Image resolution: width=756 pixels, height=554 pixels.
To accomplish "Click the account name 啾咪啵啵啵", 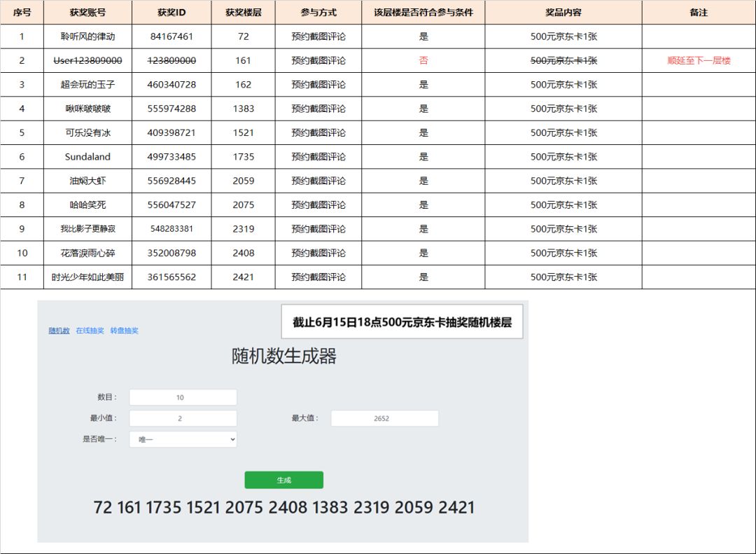I will click(87, 109).
